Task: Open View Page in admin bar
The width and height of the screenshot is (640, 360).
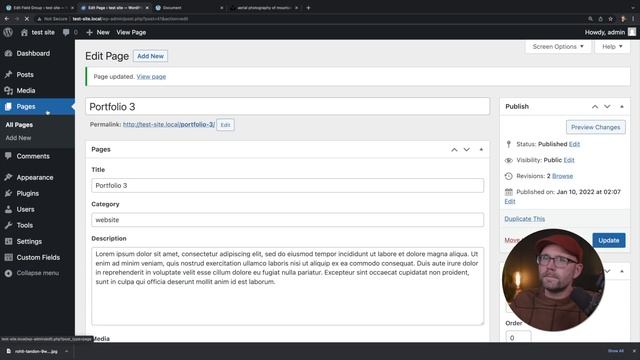Action: point(131,32)
